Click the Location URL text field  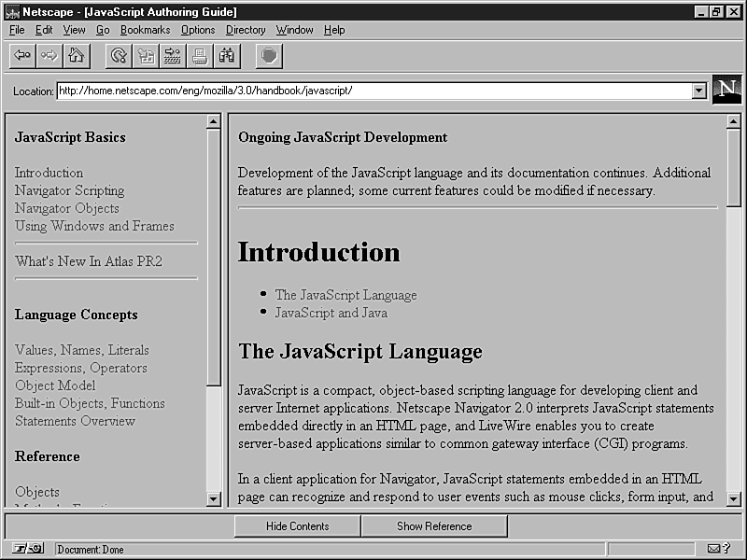point(373,91)
